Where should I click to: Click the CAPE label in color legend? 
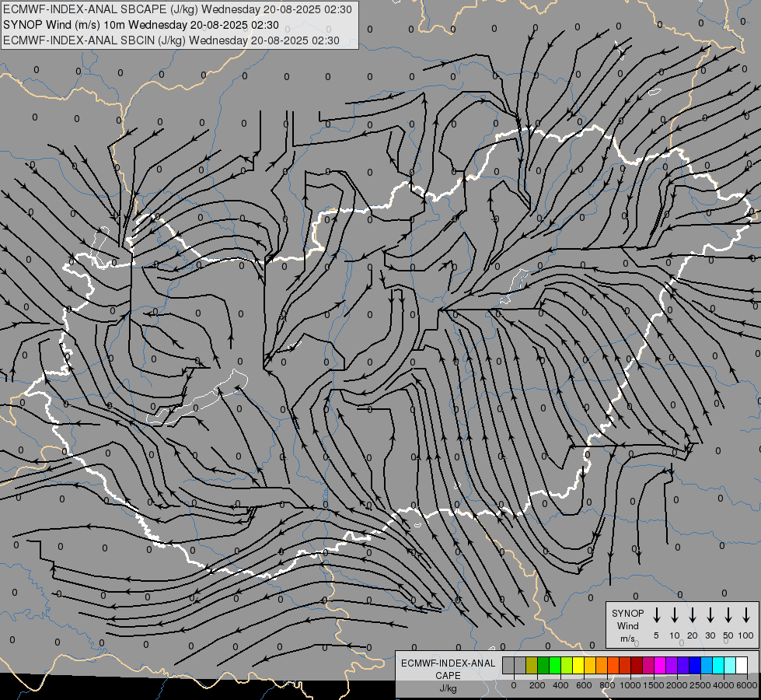coord(448,676)
